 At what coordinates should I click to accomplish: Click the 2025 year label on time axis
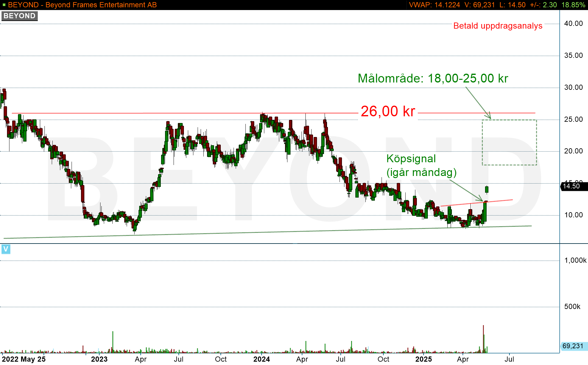(424, 359)
